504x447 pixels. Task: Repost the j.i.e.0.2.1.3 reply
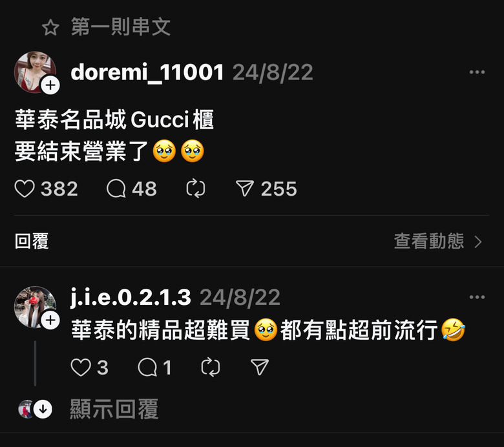211,367
